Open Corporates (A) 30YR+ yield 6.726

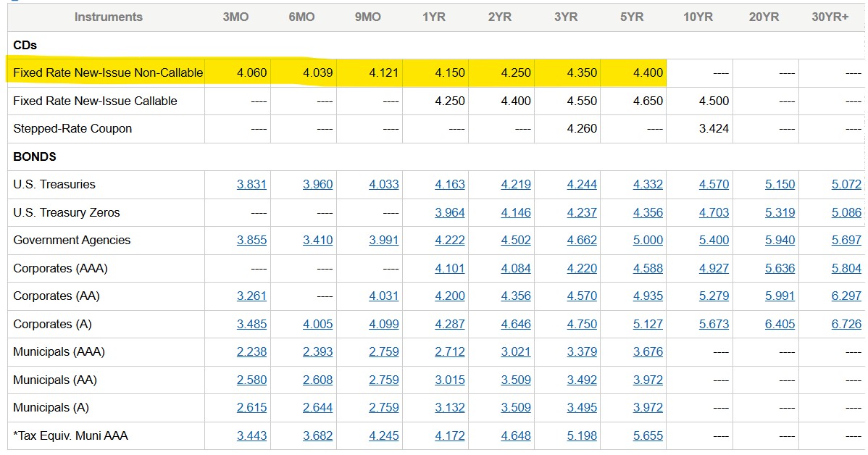[x=846, y=325]
